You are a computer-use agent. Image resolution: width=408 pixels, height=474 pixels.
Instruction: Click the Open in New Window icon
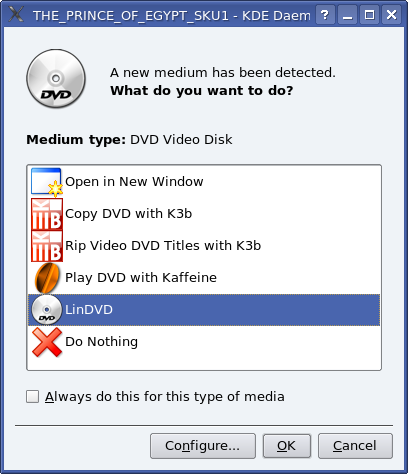pos(47,182)
